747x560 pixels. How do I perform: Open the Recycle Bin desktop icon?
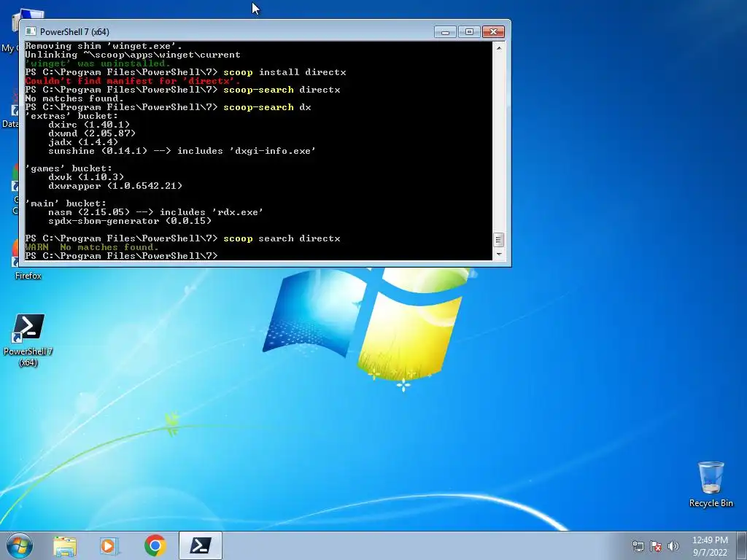tap(711, 484)
